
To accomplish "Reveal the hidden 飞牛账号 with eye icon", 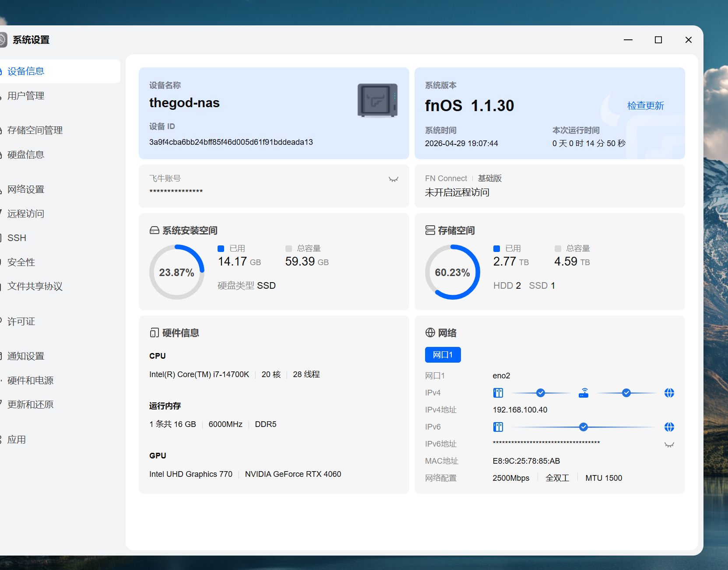I will pyautogui.click(x=393, y=179).
